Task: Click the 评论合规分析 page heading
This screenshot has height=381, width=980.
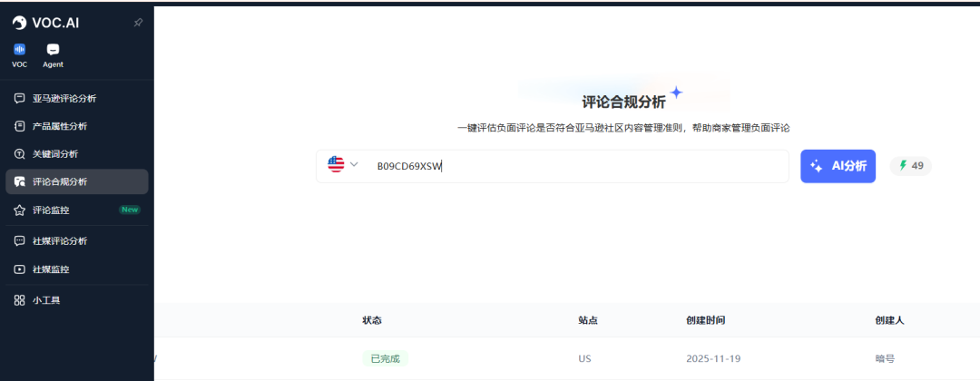Action: [x=623, y=102]
